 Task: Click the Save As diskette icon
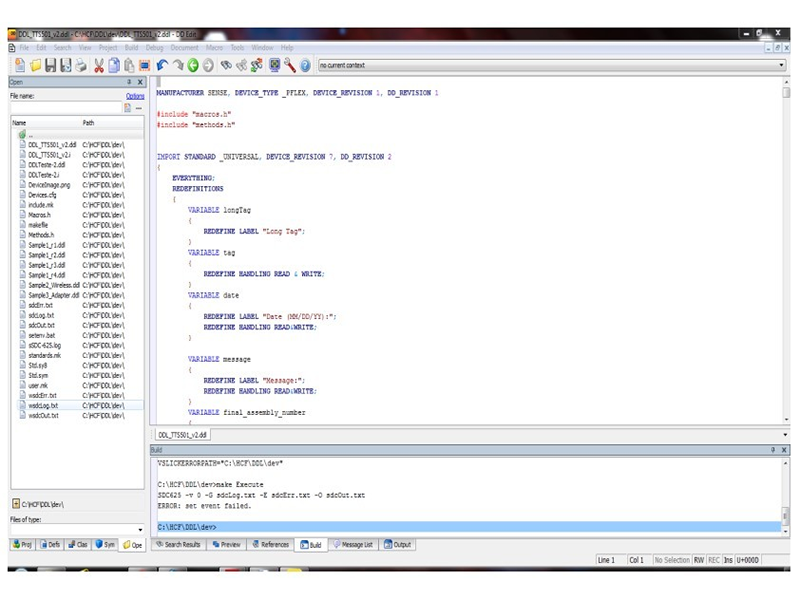[65, 65]
